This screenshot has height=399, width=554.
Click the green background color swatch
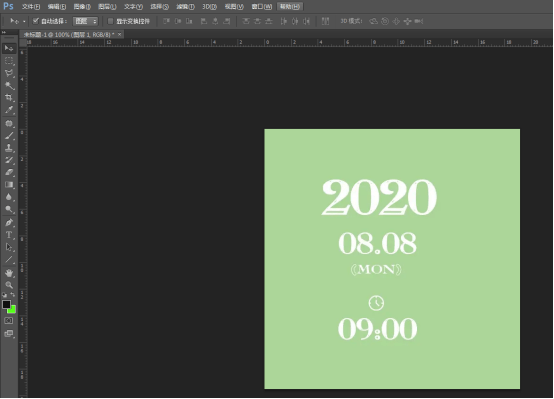(x=13, y=310)
